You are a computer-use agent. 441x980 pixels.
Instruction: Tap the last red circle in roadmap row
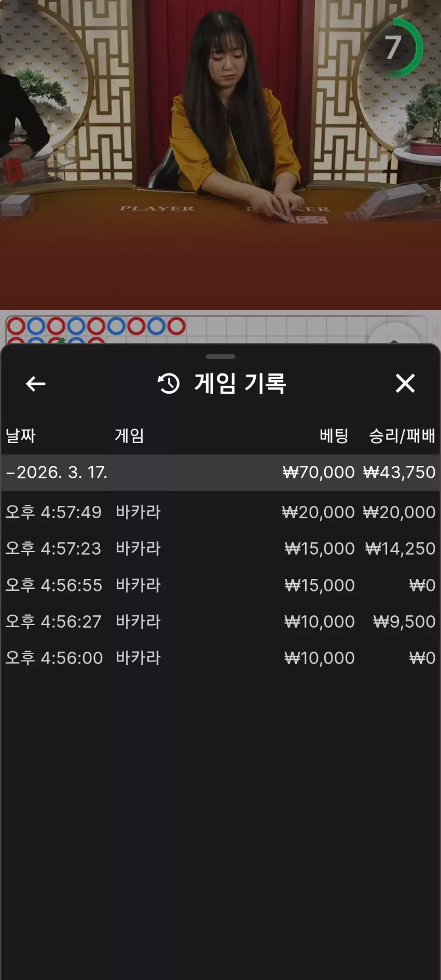[x=176, y=326]
